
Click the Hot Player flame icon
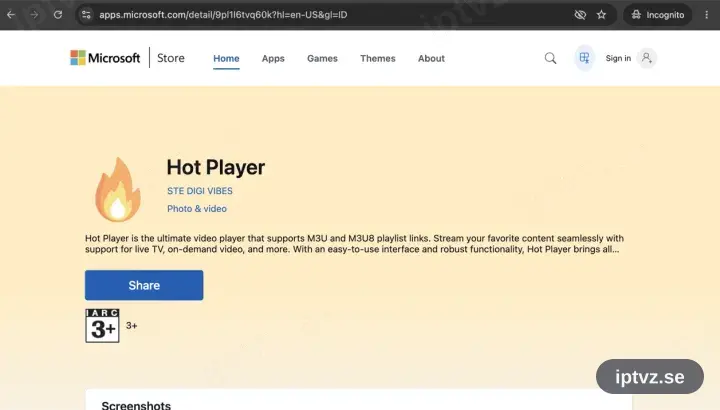click(118, 189)
